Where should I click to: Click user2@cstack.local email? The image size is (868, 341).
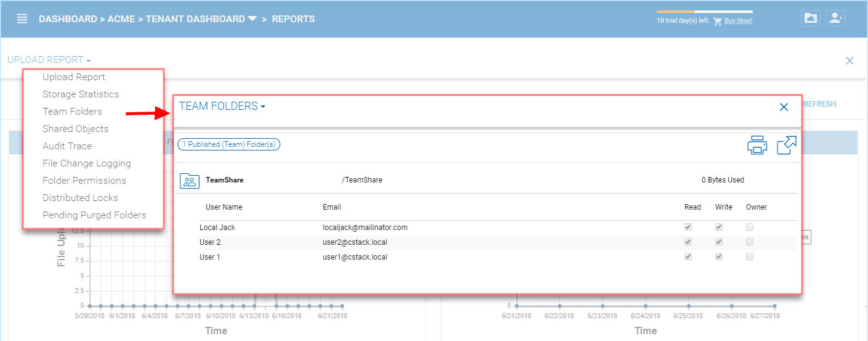click(x=355, y=242)
